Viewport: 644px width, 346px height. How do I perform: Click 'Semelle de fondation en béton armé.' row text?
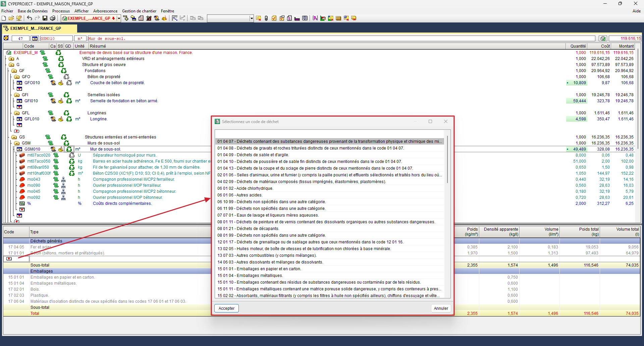(x=124, y=101)
